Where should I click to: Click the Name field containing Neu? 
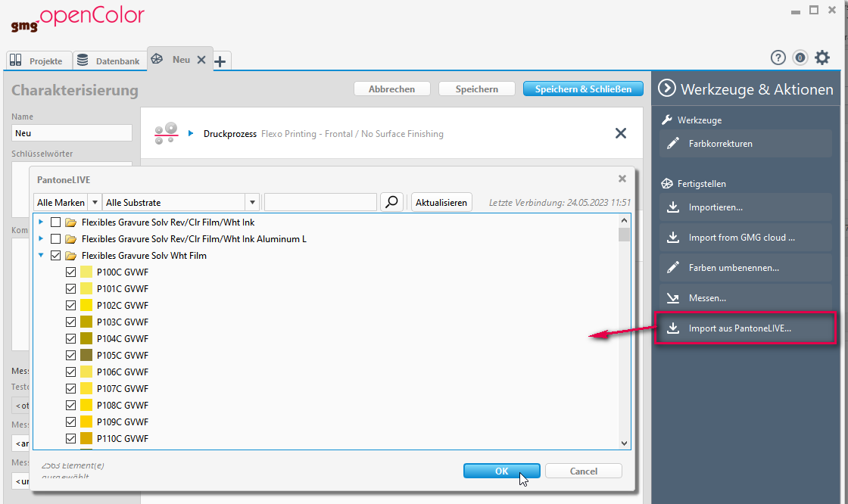click(x=71, y=133)
